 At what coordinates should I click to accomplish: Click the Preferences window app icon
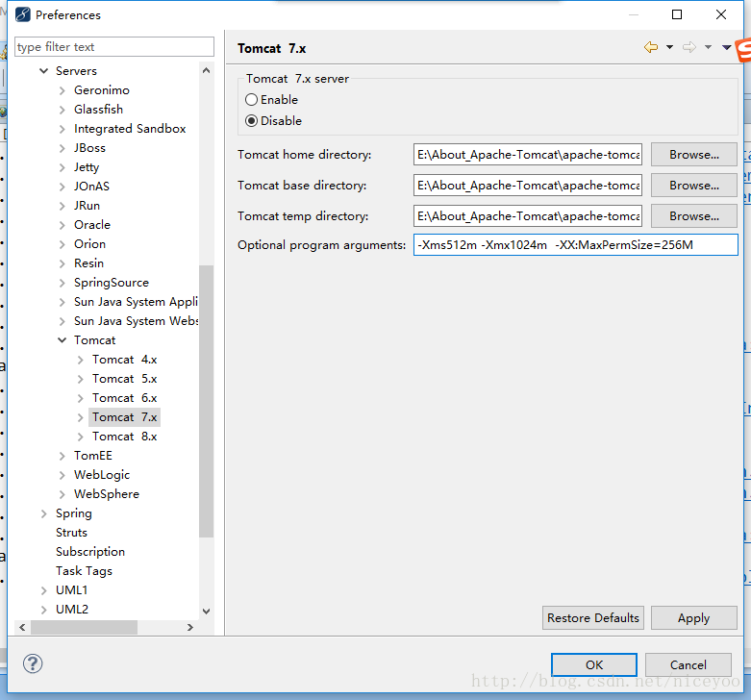22,14
